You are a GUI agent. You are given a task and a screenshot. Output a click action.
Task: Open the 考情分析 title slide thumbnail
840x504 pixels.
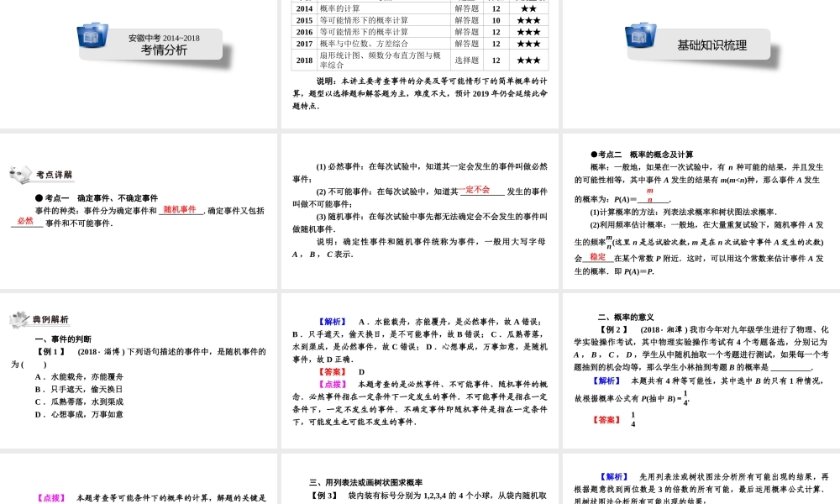tap(139, 64)
